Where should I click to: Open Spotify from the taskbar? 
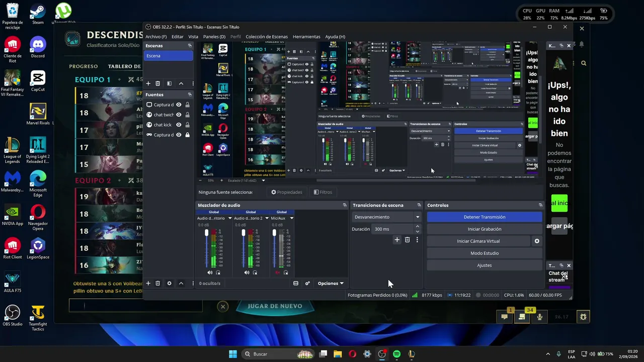point(396,354)
